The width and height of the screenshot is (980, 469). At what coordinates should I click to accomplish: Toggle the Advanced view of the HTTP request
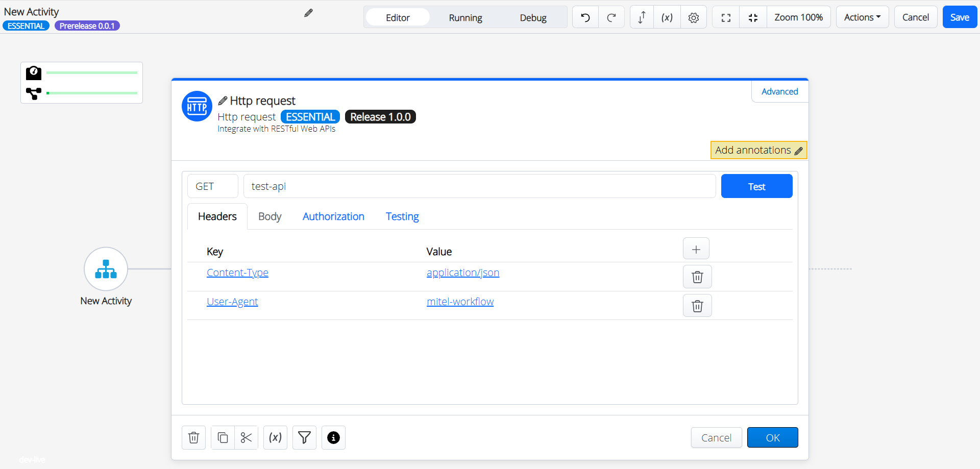779,91
